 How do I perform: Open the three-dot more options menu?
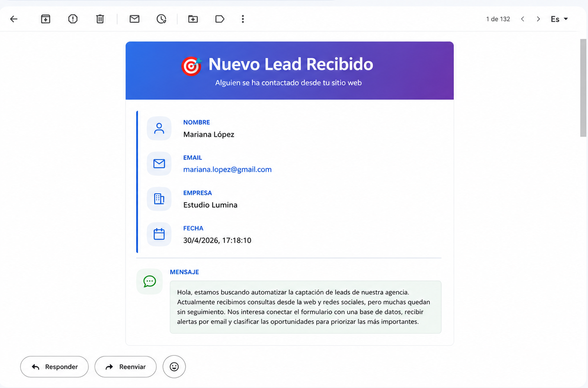point(243,19)
